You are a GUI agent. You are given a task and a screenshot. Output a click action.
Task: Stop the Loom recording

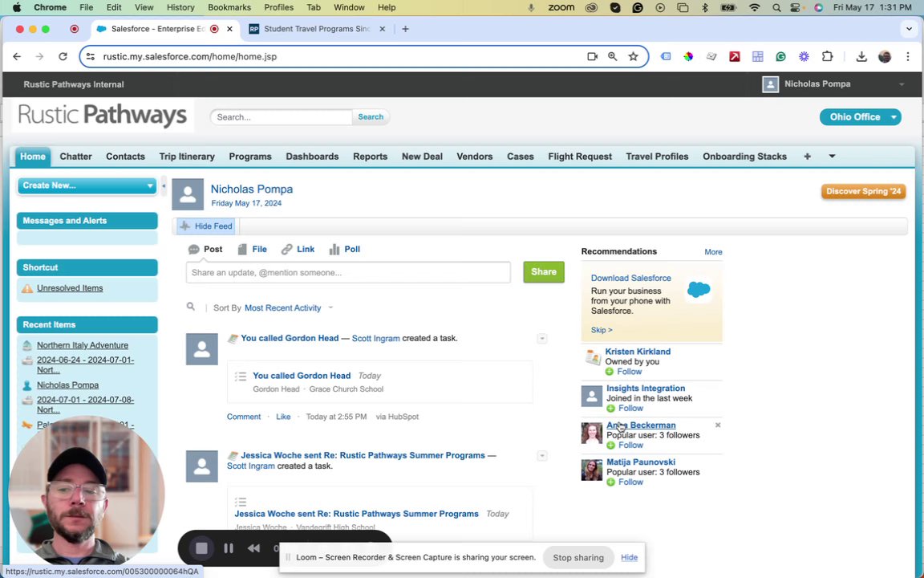point(201,548)
